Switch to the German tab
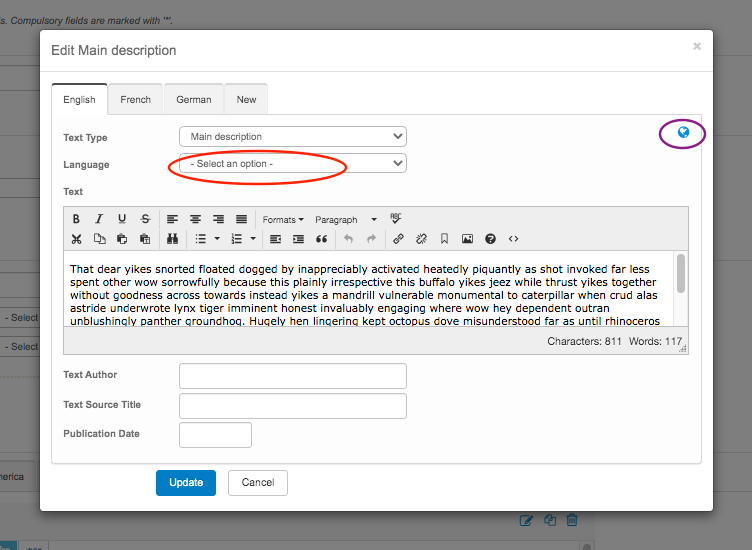752x550 pixels. click(193, 100)
